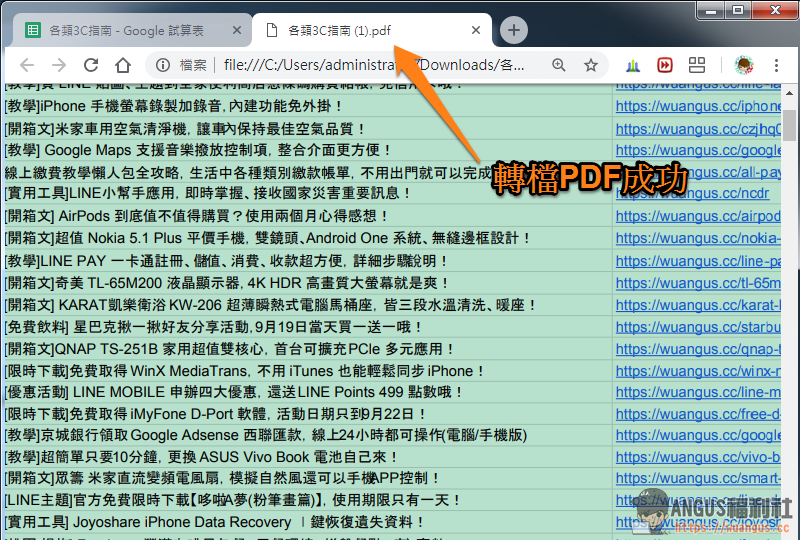This screenshot has height=540, width=800.
Task: Bookmark this page with the star
Action: (x=591, y=65)
